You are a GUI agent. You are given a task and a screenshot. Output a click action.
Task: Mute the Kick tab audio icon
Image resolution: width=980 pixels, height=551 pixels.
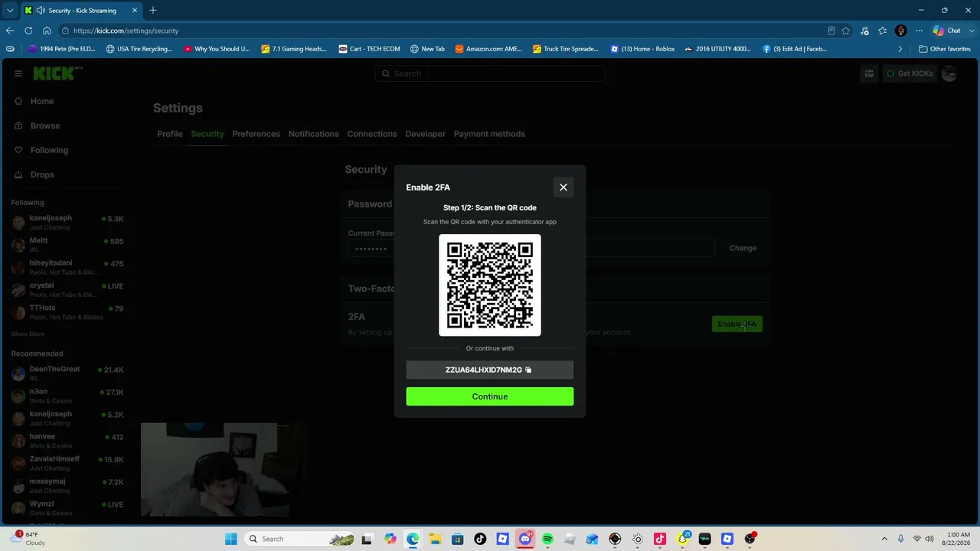pyautogui.click(x=41, y=11)
